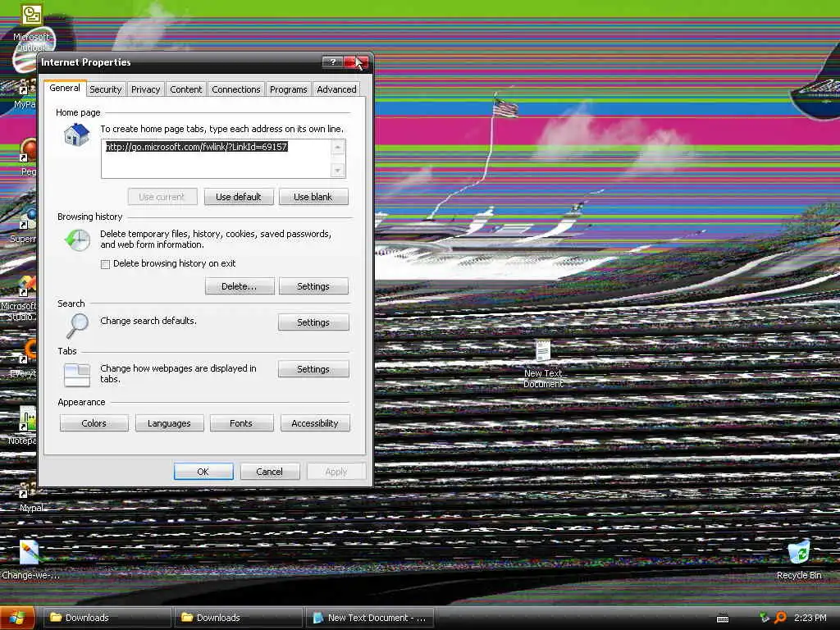This screenshot has height=630, width=840.
Task: Click the Accessibility button
Action: [x=315, y=422]
